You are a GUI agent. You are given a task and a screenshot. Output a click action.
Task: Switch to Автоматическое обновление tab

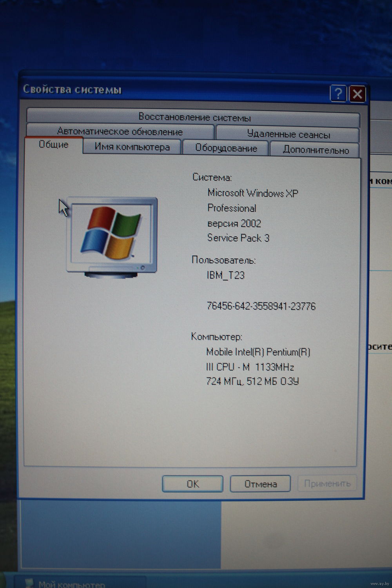click(x=120, y=131)
